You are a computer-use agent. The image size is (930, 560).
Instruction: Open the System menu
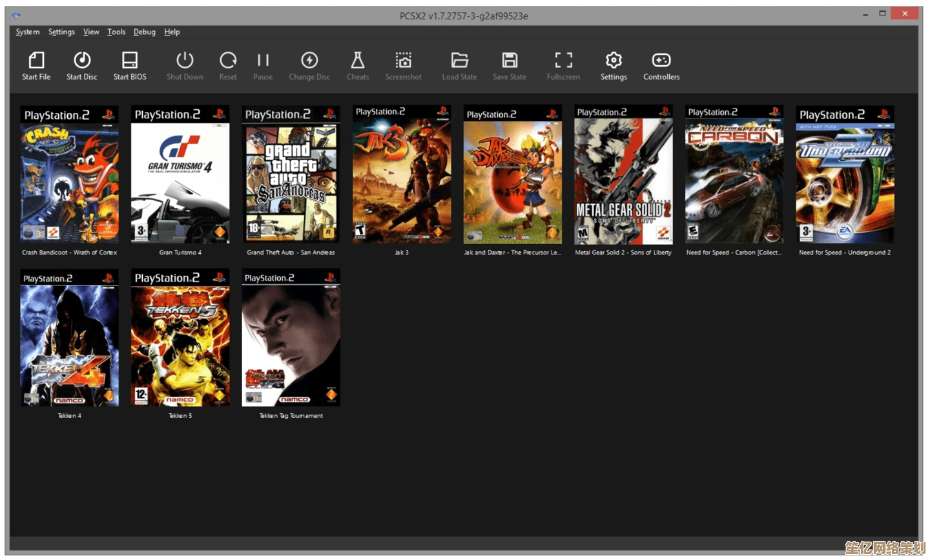coord(28,32)
